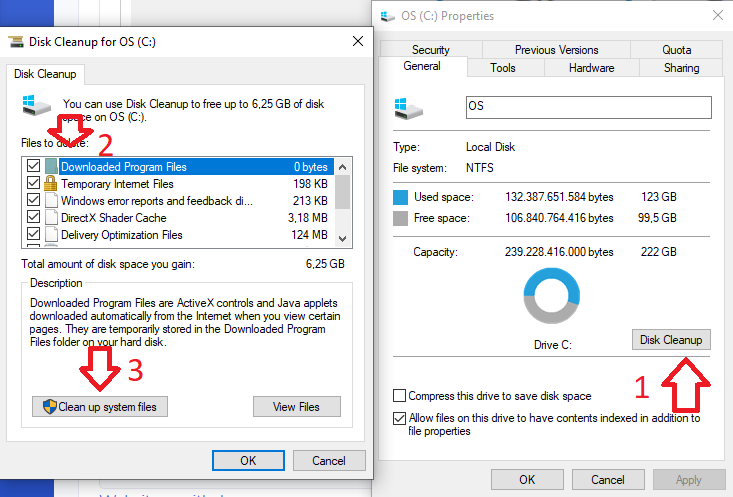Click the drive icon in Disk Cleanup dialog
733x497 pixels.
[34, 105]
